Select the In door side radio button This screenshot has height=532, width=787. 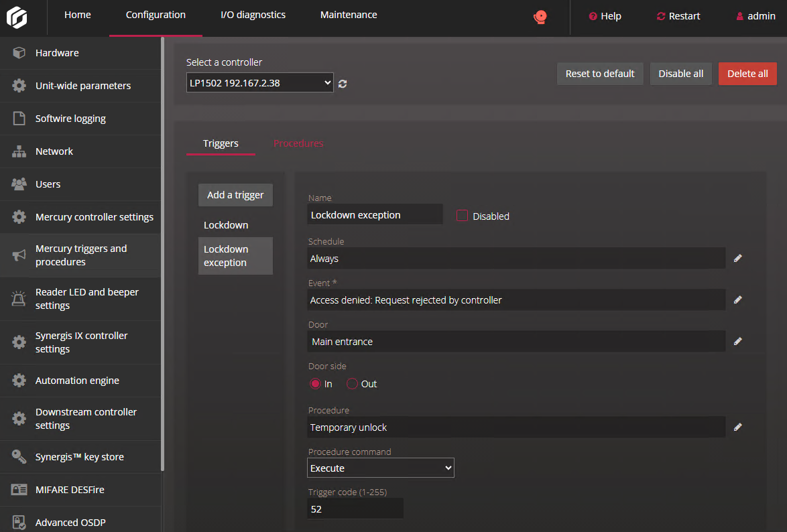click(314, 384)
